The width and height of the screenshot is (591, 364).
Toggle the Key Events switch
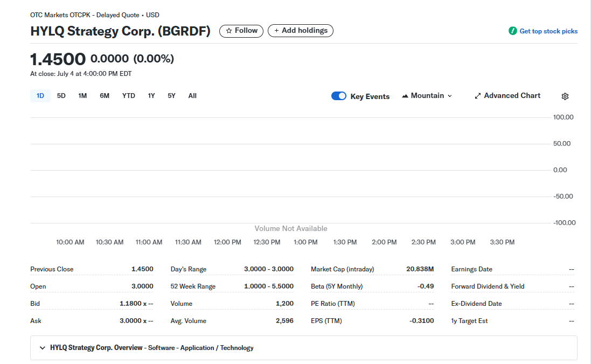click(338, 96)
